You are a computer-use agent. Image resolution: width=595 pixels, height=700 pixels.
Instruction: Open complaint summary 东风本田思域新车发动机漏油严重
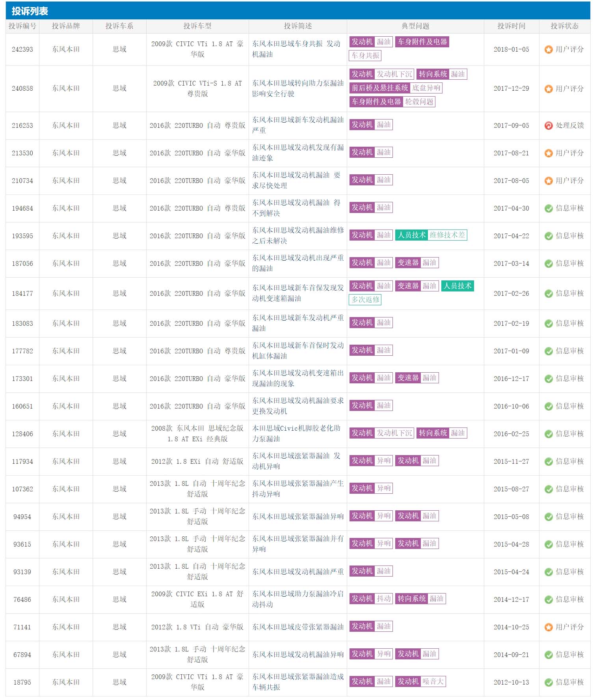298,125
